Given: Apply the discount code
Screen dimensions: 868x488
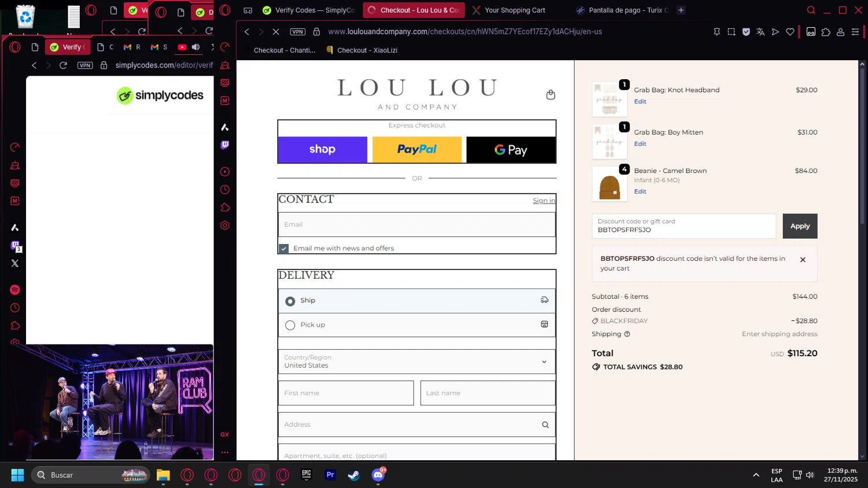Looking at the screenshot, I should (x=800, y=226).
